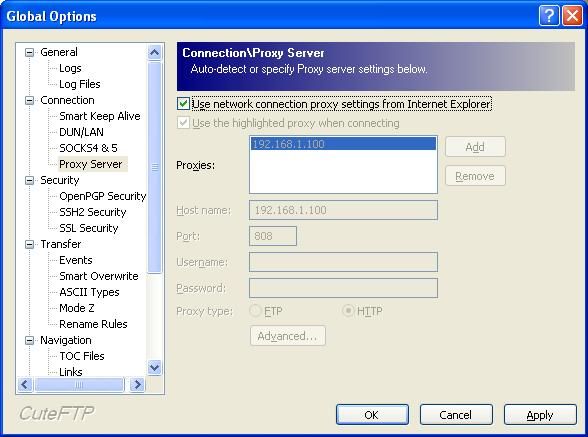The width and height of the screenshot is (588, 437).
Task: Click the Apply button
Action: [x=540, y=415]
